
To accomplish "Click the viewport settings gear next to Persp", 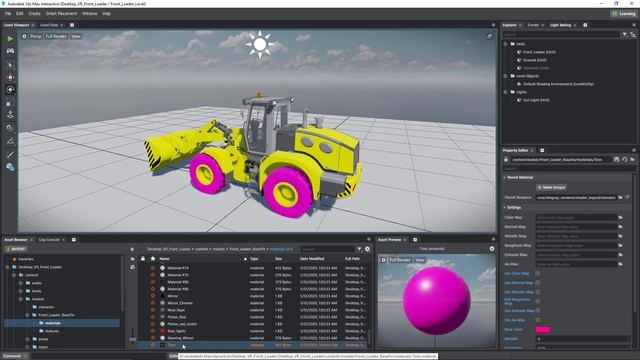I will pos(24,36).
